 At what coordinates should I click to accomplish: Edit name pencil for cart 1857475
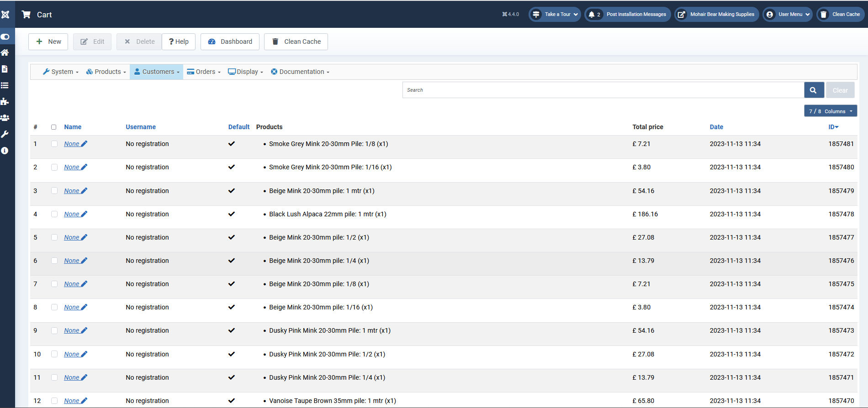coord(84,284)
